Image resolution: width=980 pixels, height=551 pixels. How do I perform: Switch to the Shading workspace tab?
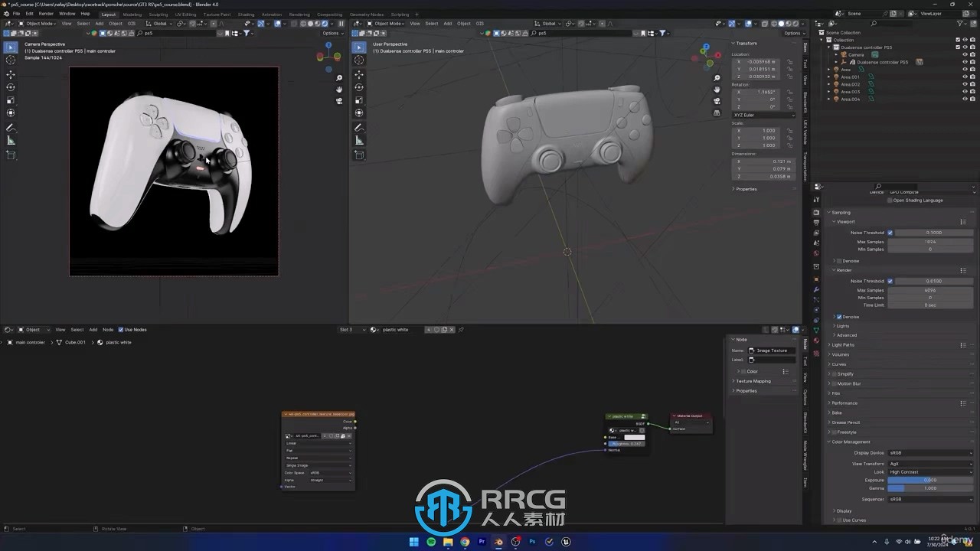coord(246,14)
